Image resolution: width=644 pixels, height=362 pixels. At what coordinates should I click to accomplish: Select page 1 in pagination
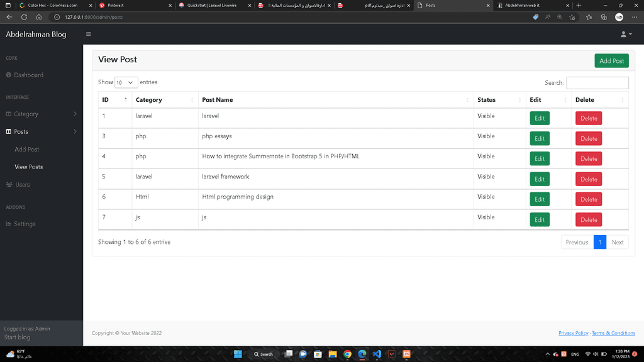(599, 242)
